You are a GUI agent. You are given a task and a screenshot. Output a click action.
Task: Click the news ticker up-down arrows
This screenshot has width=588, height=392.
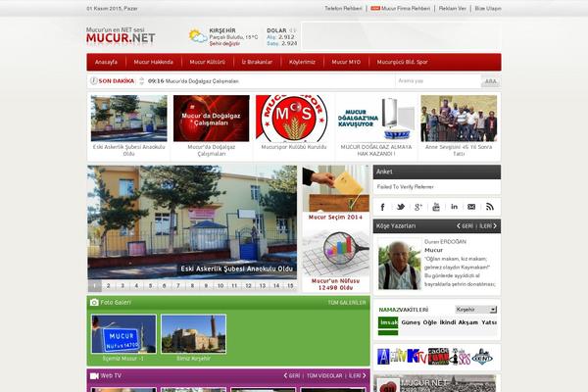pos(141,81)
